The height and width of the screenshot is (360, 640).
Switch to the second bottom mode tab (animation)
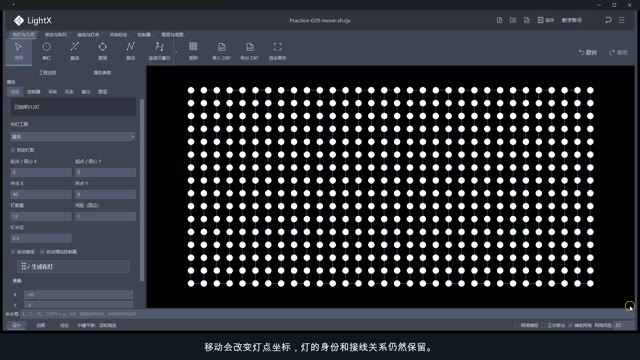[40, 325]
